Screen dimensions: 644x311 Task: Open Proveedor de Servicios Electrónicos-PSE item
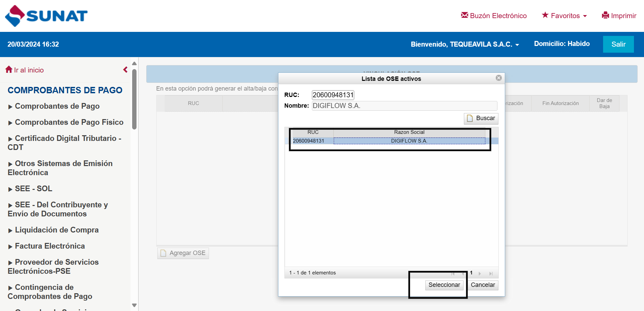(x=53, y=266)
